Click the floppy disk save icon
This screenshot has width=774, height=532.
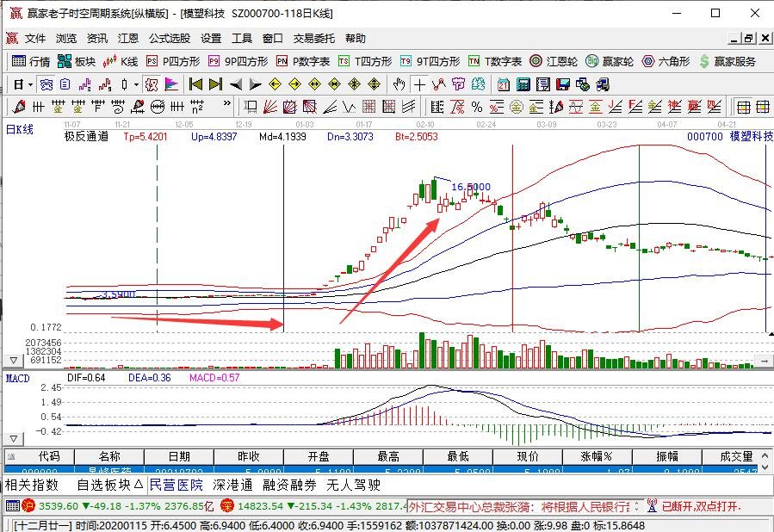(563, 85)
